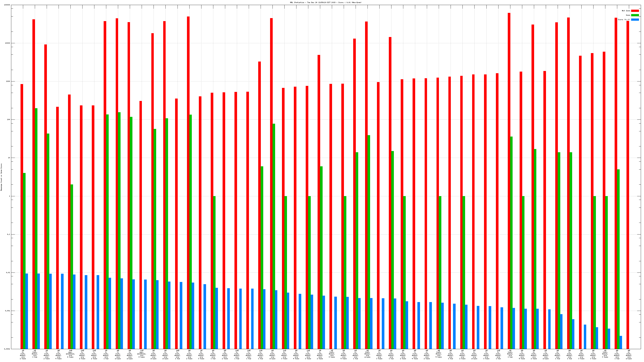This screenshot has width=644, height=362.
Task: Click the 0.0001 y-axis tick label
Action: (7, 349)
